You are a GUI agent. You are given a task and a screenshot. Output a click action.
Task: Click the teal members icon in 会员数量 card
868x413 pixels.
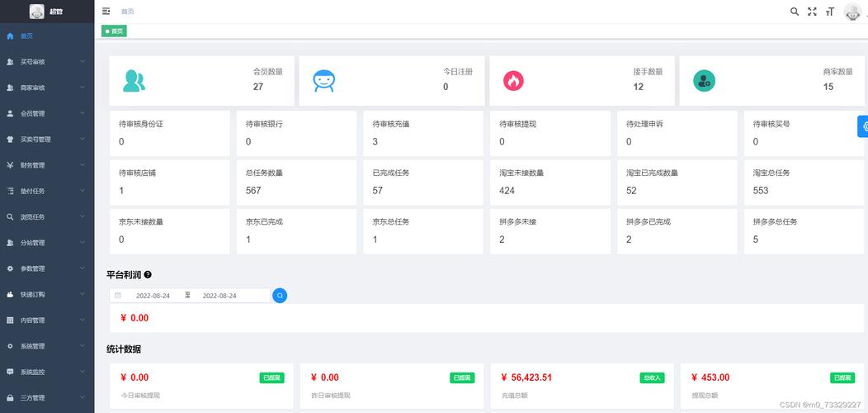click(134, 81)
